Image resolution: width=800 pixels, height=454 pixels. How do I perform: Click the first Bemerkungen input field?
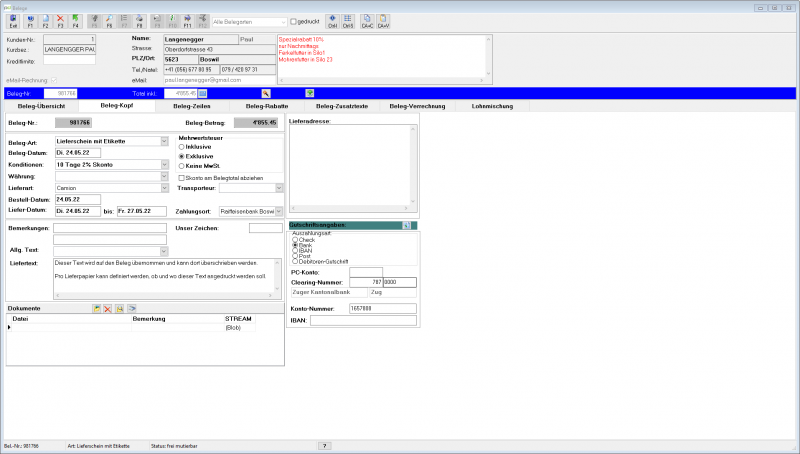point(110,228)
